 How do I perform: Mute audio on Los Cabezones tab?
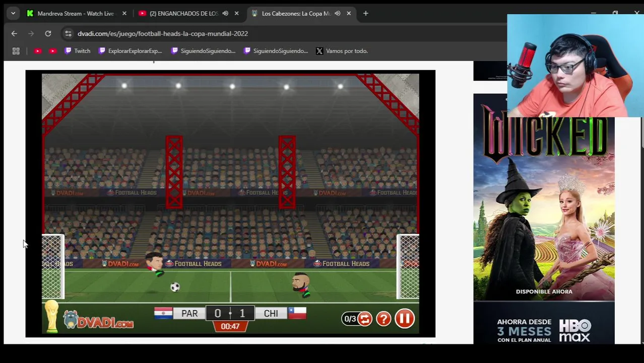338,14
